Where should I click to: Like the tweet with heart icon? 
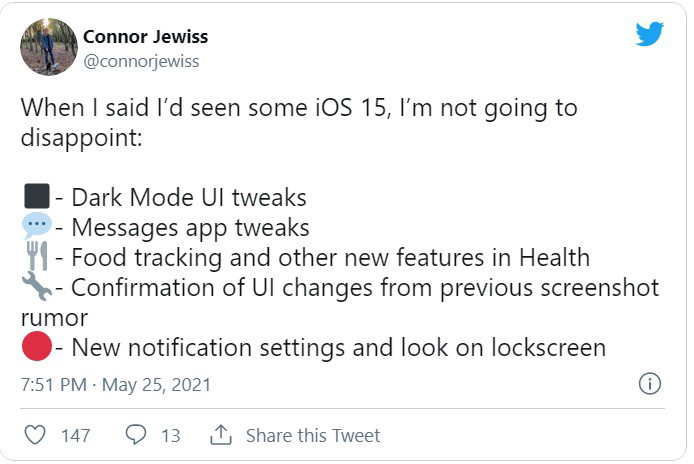coord(35,435)
